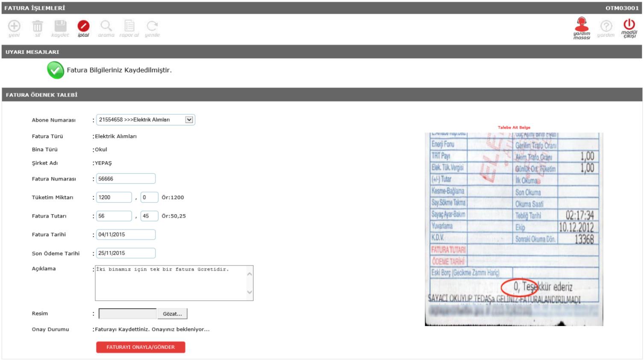Click the Fatura Numarası field with 56666
Image resolution: width=644 pixels, height=362 pixels.
point(126,179)
